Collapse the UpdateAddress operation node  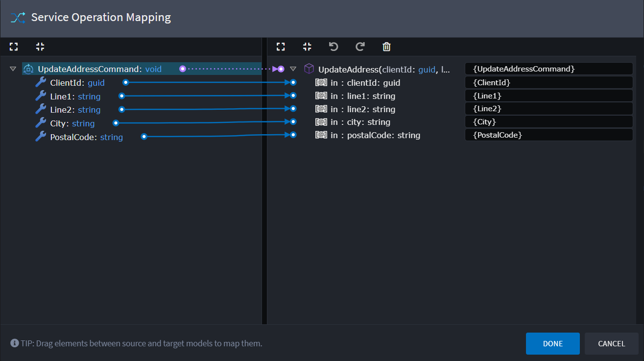[293, 69]
